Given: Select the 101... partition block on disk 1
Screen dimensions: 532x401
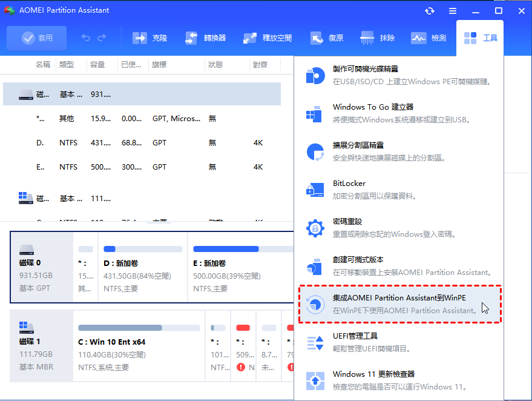Looking at the screenshot, I should 218,346.
